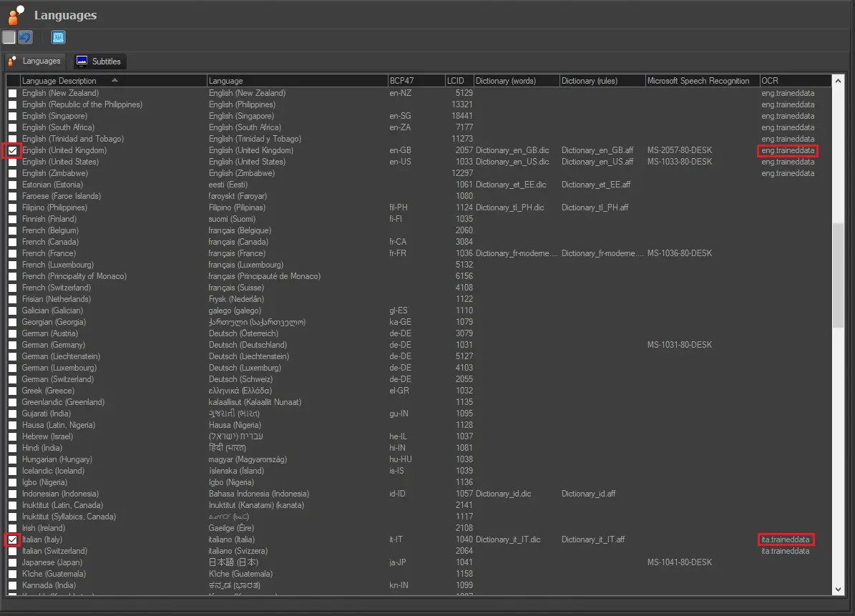
Task: Sort by the LCID column header
Action: tap(456, 81)
